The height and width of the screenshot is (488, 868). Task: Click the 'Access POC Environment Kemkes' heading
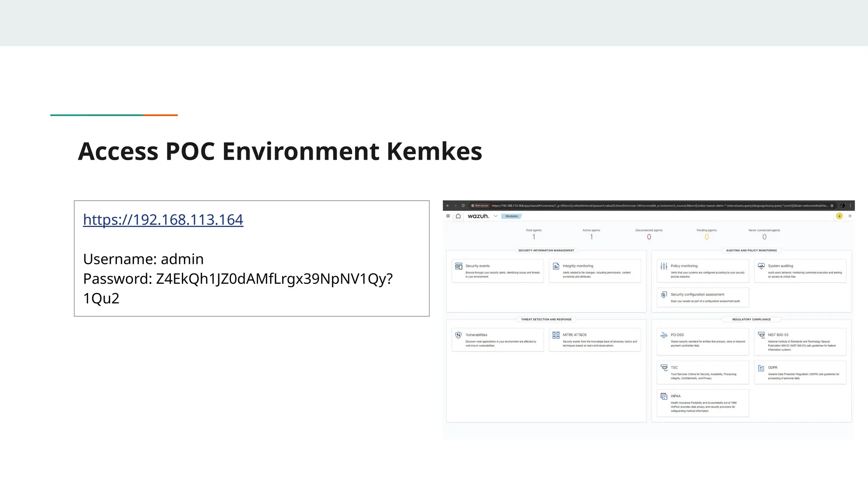(x=280, y=151)
